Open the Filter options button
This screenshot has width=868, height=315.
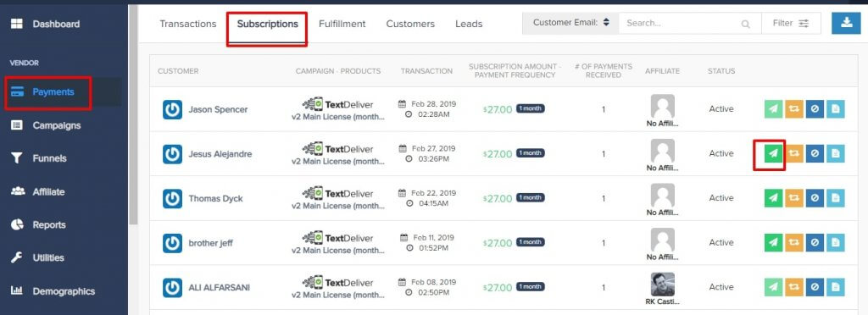791,23
